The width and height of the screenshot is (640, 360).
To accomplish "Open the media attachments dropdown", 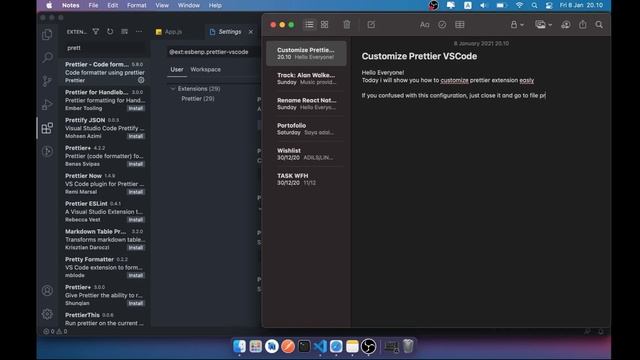I will (543, 24).
